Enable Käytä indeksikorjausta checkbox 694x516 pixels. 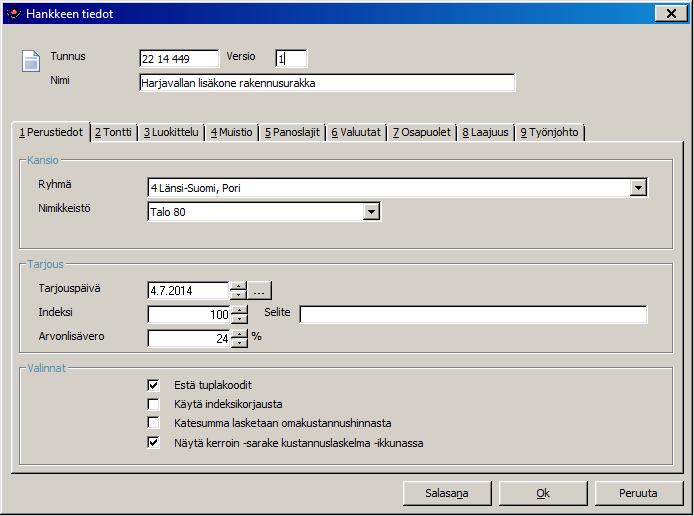(153, 404)
